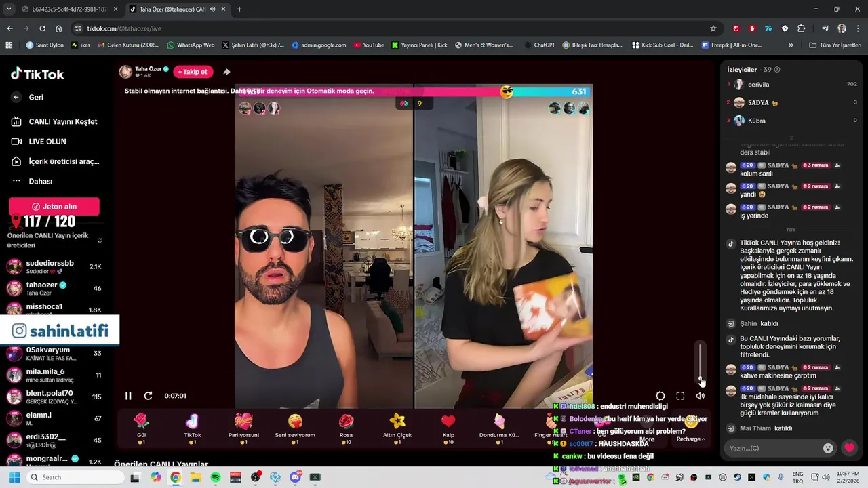
Task: Send the Dondurma Külahı gift
Action: (499, 428)
